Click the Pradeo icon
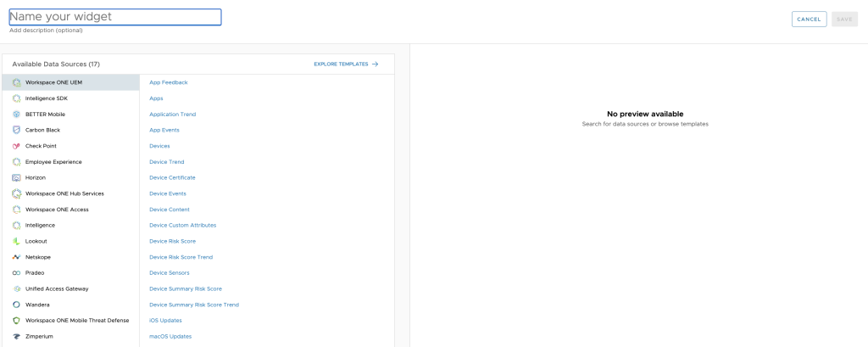Image resolution: width=868 pixels, height=347 pixels. coord(17,273)
